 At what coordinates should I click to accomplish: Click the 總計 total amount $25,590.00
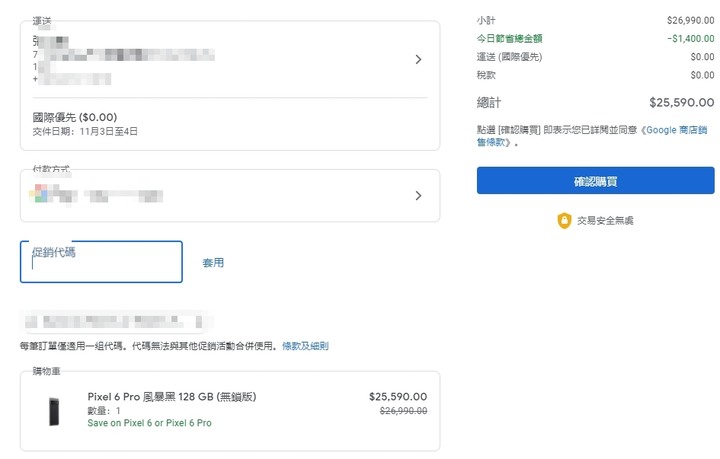(x=681, y=102)
